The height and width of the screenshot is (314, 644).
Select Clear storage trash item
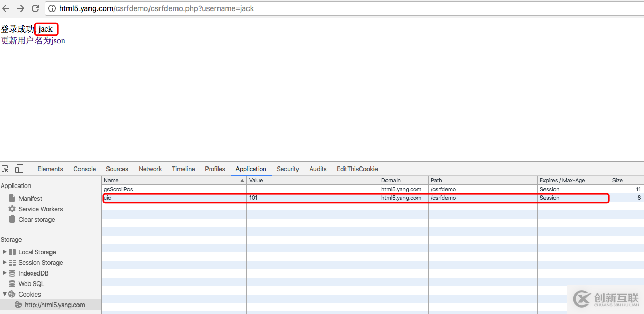(x=36, y=220)
